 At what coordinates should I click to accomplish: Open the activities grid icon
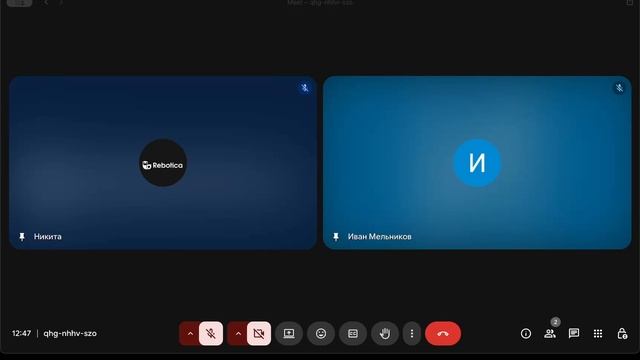click(x=598, y=333)
